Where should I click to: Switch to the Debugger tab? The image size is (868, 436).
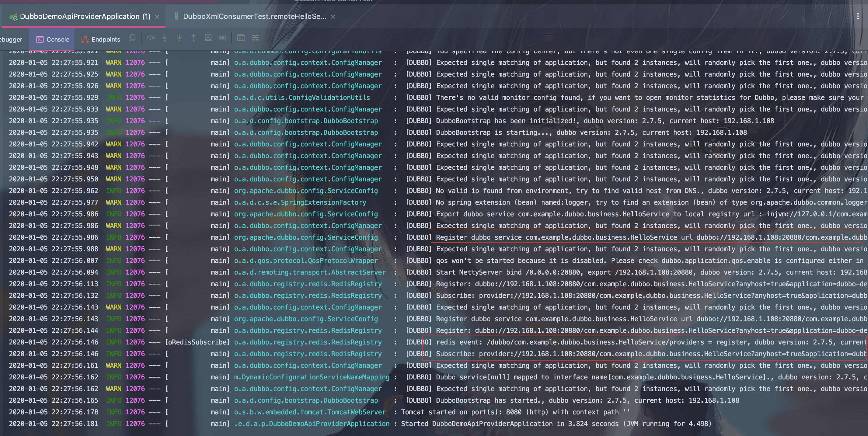[11, 39]
